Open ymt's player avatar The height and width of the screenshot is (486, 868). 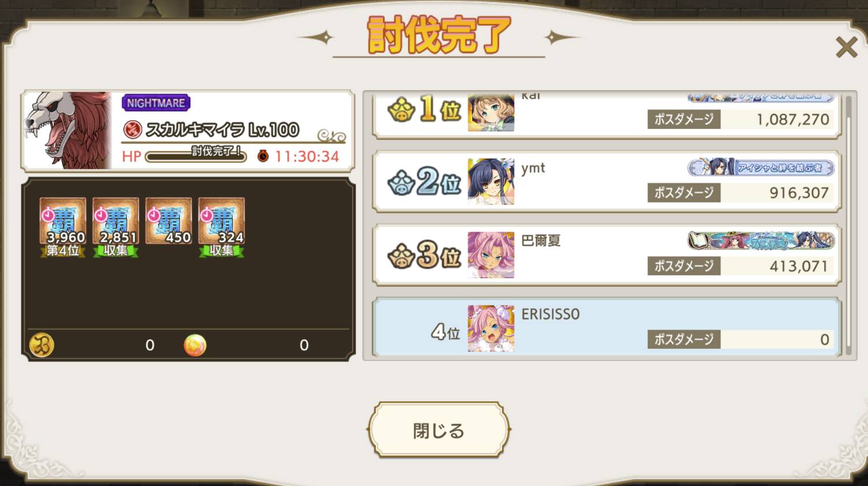coord(491,182)
